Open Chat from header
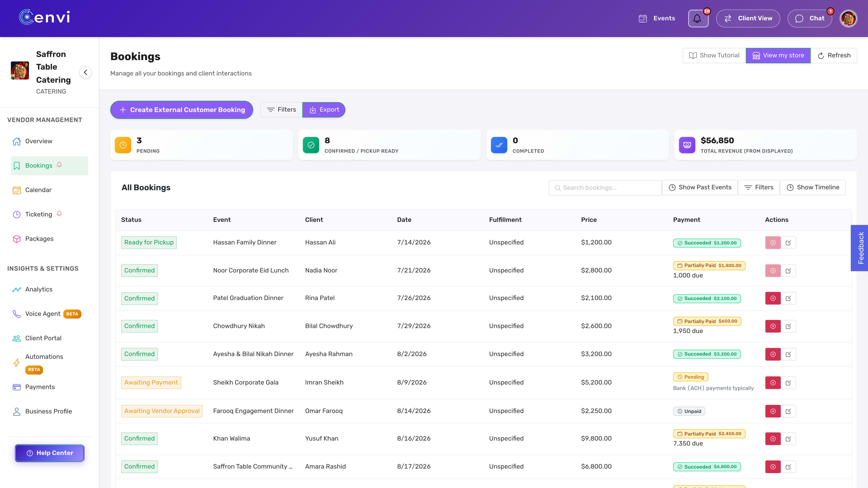The image size is (868, 488). tap(810, 19)
